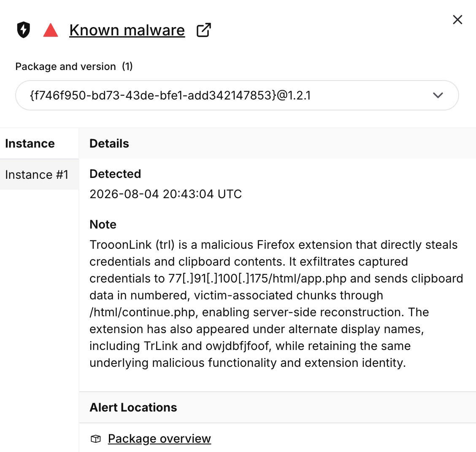476x452 pixels.
Task: Click the owjdbfjfoof name in the note
Action: [x=238, y=346]
